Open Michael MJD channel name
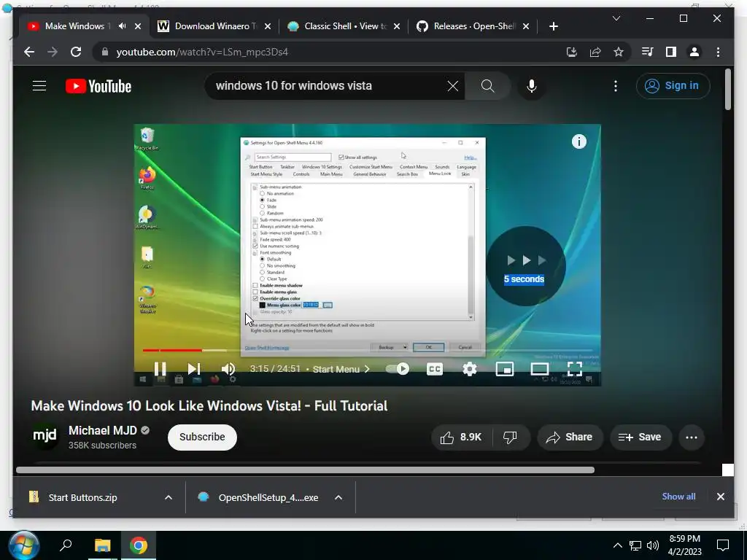 102,430
